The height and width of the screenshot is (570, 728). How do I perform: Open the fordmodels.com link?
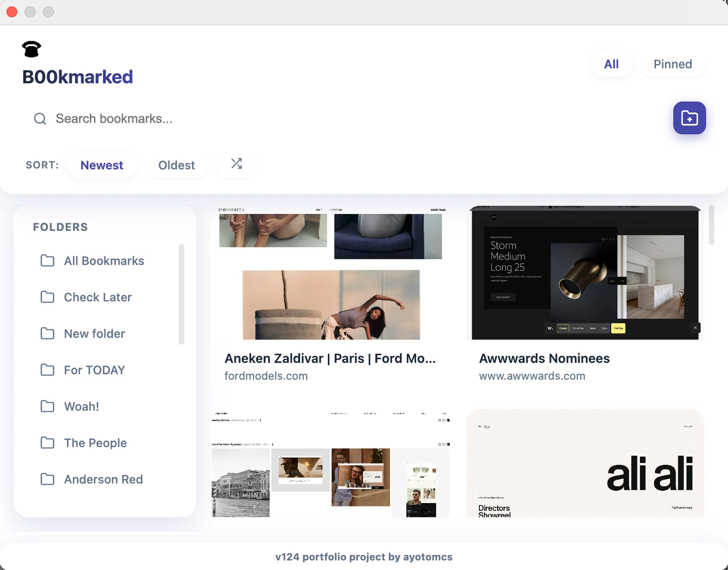(x=266, y=376)
